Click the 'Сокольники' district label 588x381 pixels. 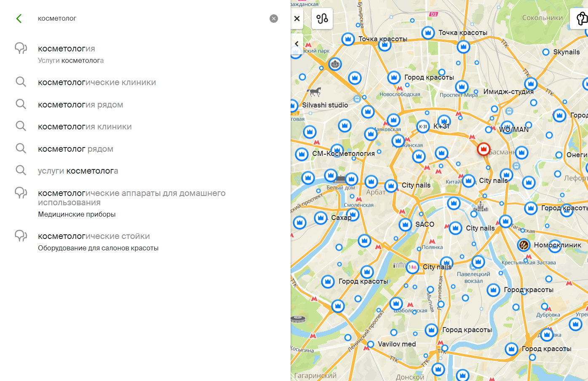543,18
